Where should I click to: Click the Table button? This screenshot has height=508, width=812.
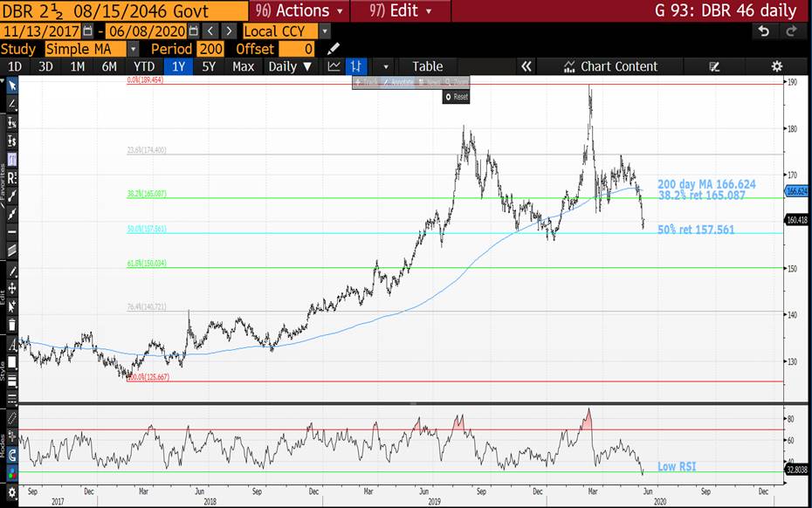tap(427, 66)
